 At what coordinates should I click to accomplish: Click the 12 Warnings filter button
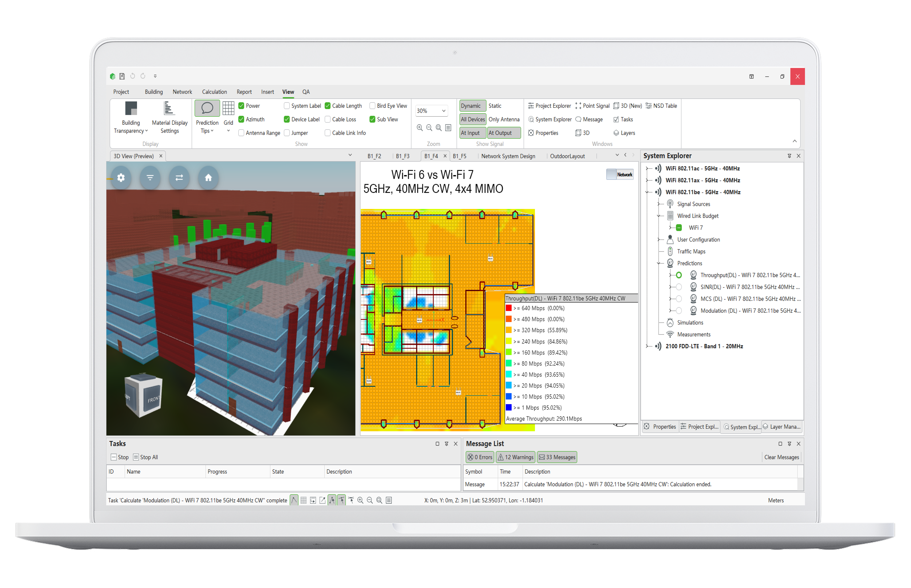(515, 457)
